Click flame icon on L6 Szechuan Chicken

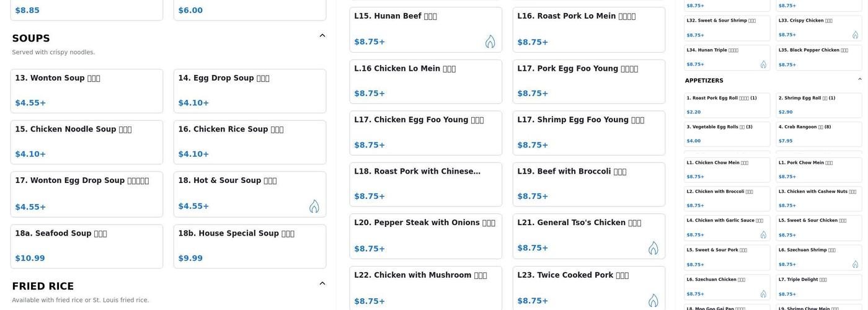pos(763,294)
